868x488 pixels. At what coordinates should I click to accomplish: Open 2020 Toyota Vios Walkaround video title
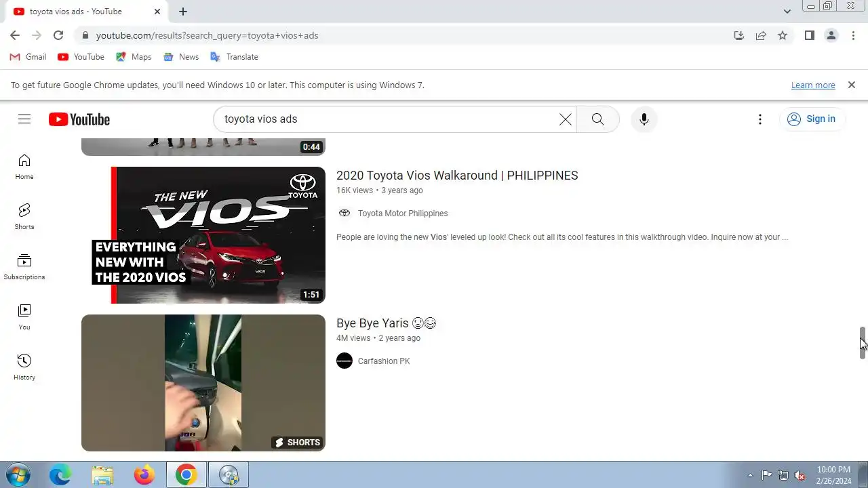457,176
